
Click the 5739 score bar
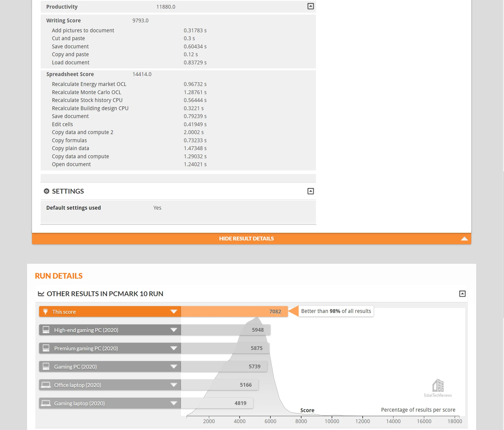(224, 366)
